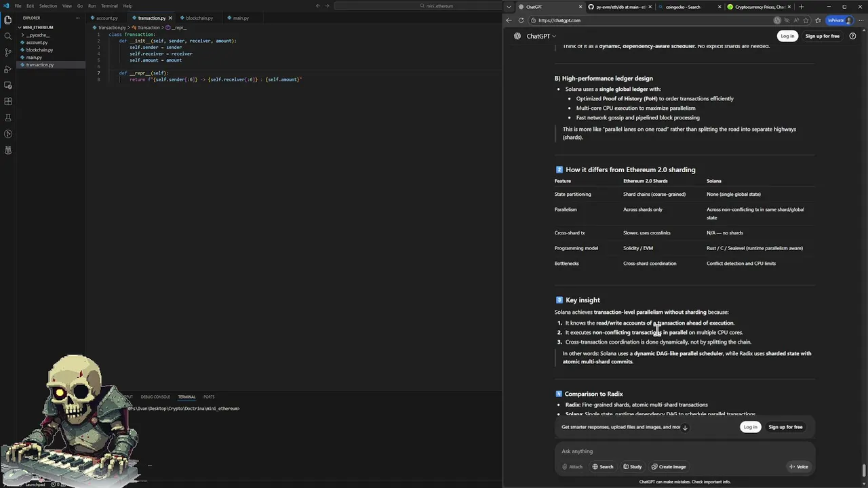Open the ChatGPT model dropdown
The image size is (868, 488).
[x=541, y=36]
